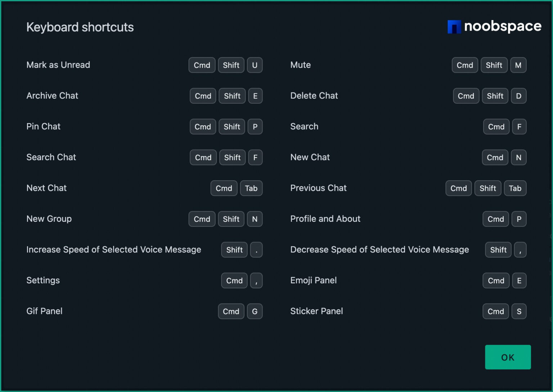Select the New Group label
Viewport: 553px width, 392px height.
(x=49, y=219)
